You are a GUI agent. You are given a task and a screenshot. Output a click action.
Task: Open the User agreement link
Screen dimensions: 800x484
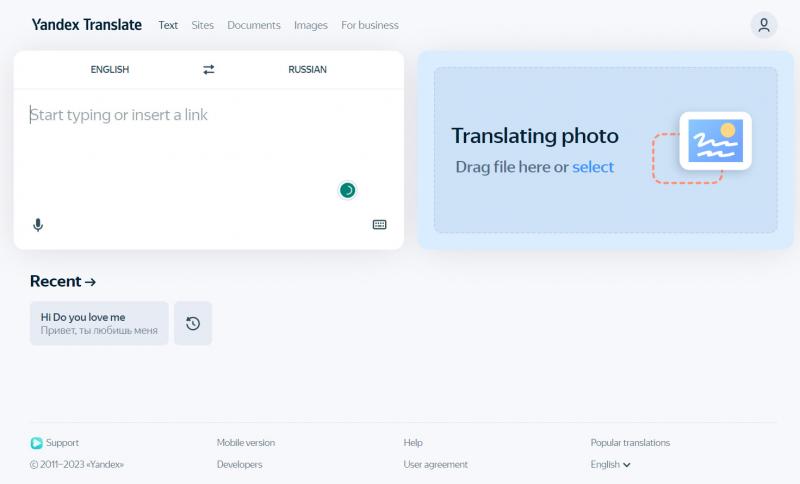(436, 465)
